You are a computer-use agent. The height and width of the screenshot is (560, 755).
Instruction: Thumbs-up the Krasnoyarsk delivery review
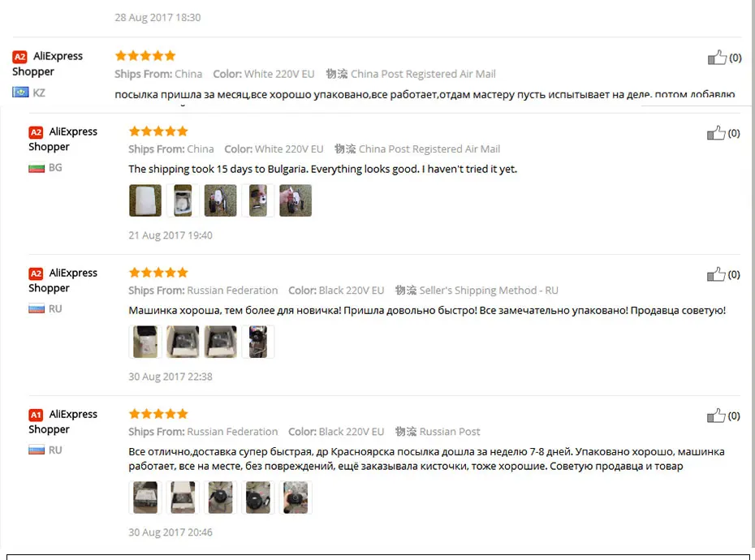click(716, 416)
